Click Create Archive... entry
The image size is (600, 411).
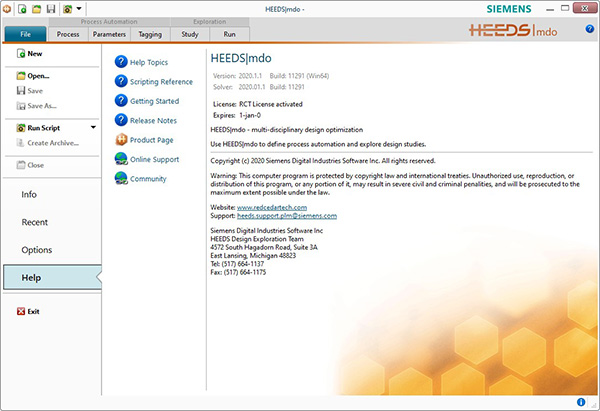[52, 143]
